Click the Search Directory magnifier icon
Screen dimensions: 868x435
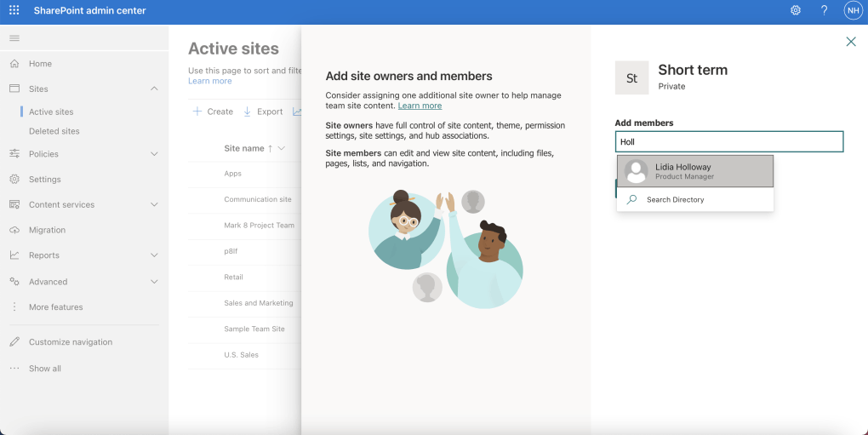pyautogui.click(x=631, y=199)
